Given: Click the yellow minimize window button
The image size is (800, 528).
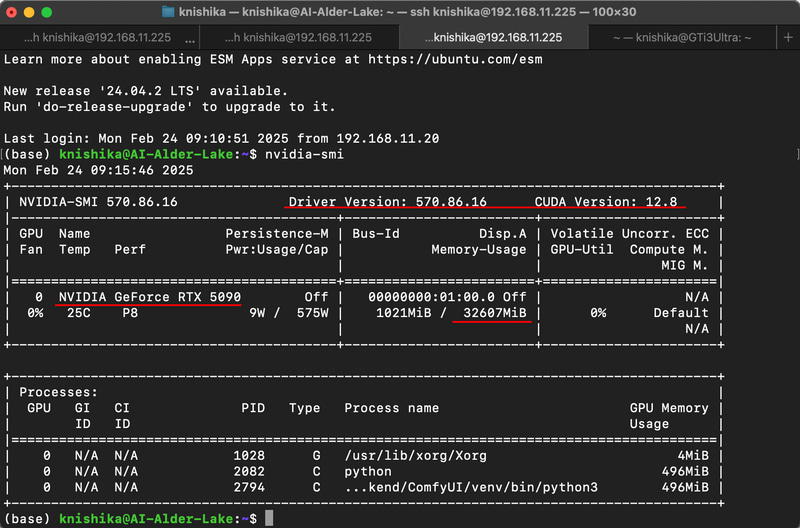Looking at the screenshot, I should (29, 12).
